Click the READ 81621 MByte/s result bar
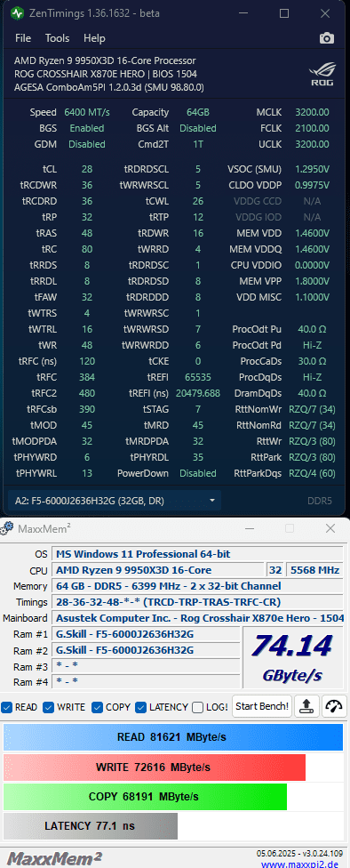The width and height of the screenshot is (350, 868). 173,737
